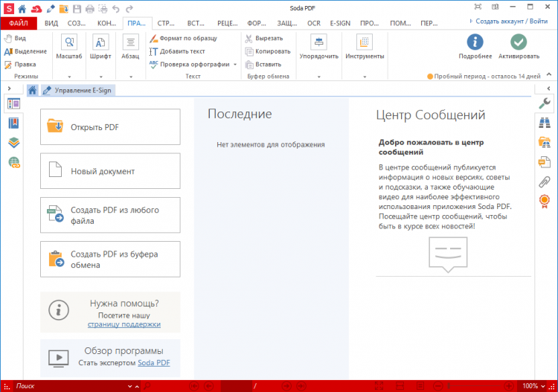Open the Проверка орфографии dropdown arrow

235,65
